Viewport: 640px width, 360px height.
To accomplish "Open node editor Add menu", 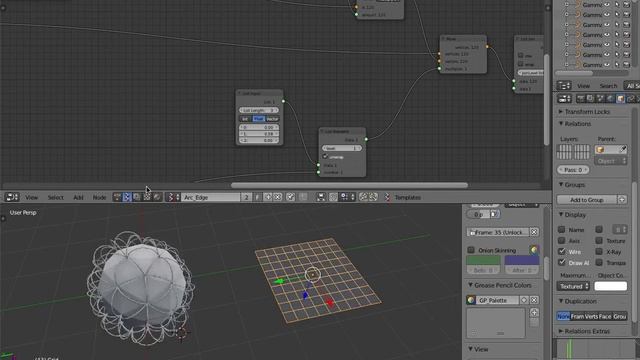I will click(x=78, y=197).
